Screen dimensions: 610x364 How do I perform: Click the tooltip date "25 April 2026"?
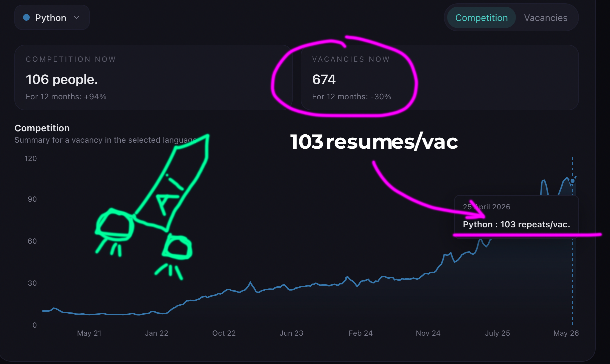[x=487, y=207]
